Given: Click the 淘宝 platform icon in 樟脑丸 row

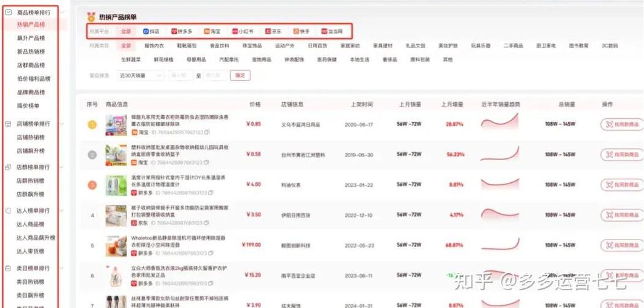Looking at the screenshot, I should 134,132.
